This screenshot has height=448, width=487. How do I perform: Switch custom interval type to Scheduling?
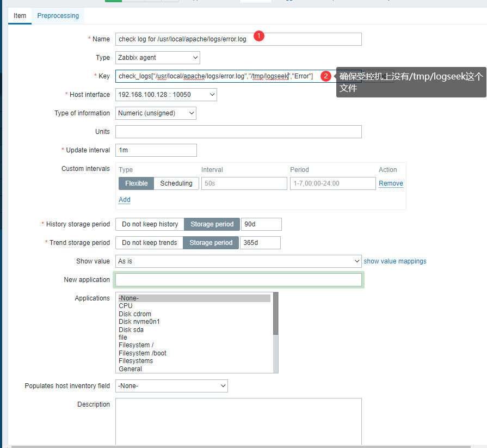[x=176, y=183]
